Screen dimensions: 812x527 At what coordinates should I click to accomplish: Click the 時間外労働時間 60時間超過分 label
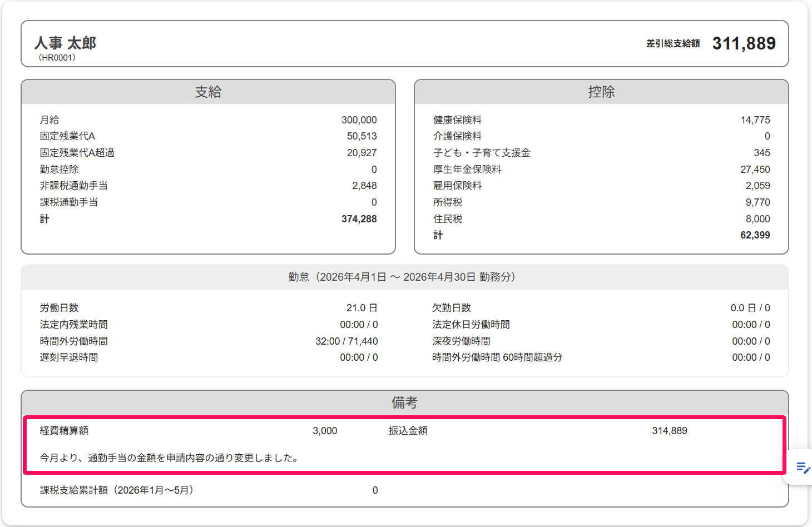tap(497, 357)
